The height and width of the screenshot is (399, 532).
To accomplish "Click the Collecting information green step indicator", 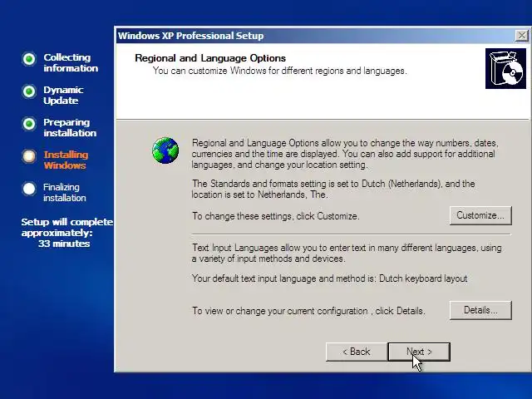I will tap(29, 59).
